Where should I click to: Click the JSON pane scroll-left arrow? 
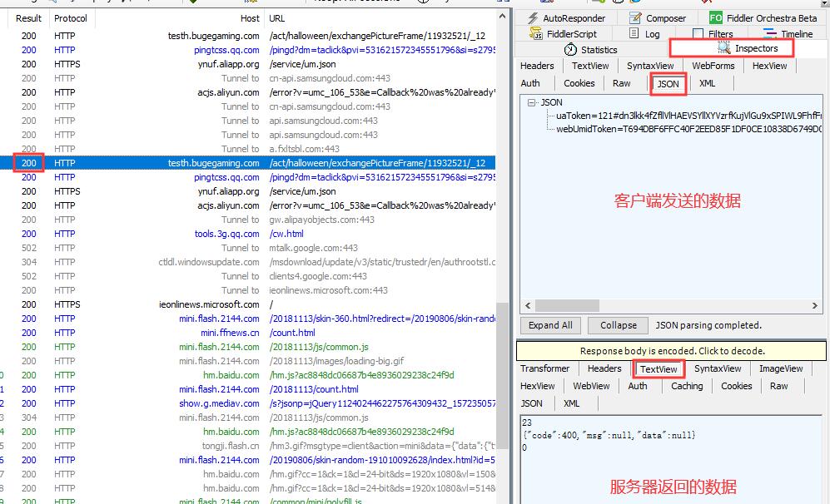(x=527, y=306)
